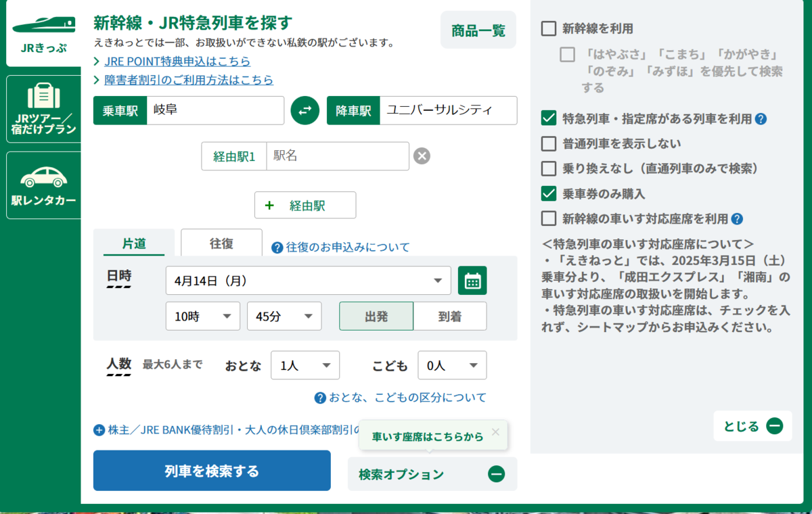The image size is (812, 514).
Task: Open おとな、こどもの区分について link
Action: 407,398
